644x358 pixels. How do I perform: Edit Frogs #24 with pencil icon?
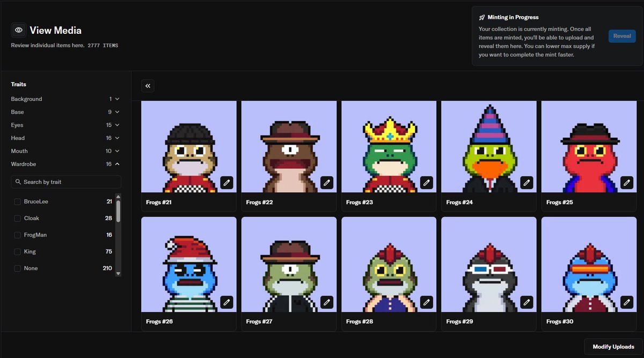pyautogui.click(x=527, y=183)
